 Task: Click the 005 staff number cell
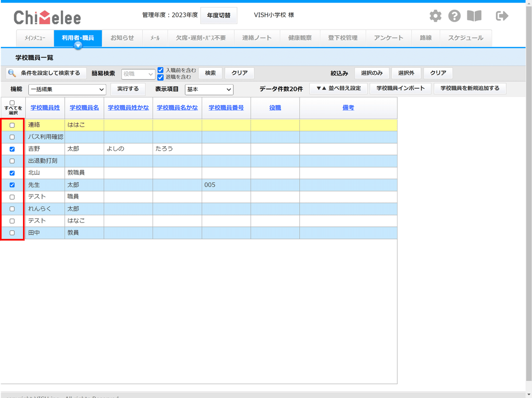click(226, 185)
